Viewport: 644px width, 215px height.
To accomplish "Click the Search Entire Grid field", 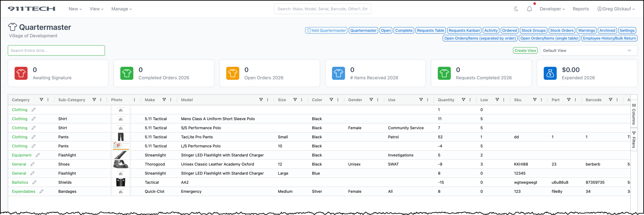I will tap(56, 51).
